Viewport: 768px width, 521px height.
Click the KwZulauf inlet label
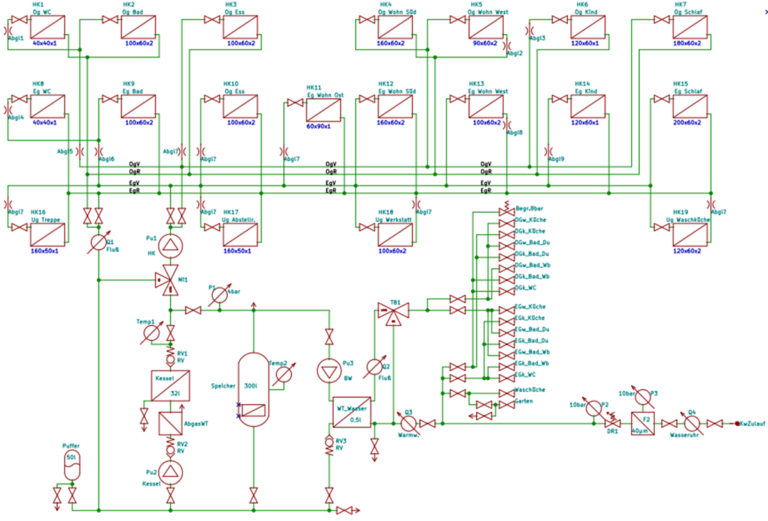coord(753,424)
